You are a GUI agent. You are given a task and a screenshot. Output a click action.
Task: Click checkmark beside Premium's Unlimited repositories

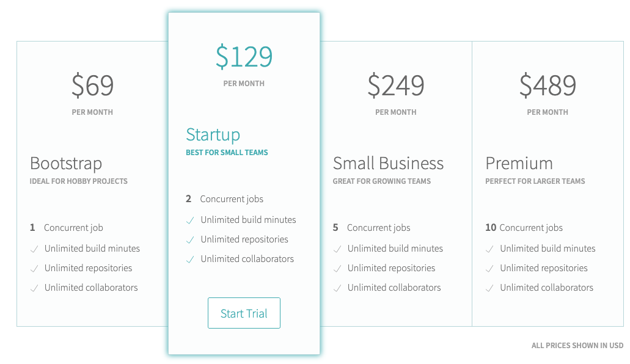coord(489,268)
